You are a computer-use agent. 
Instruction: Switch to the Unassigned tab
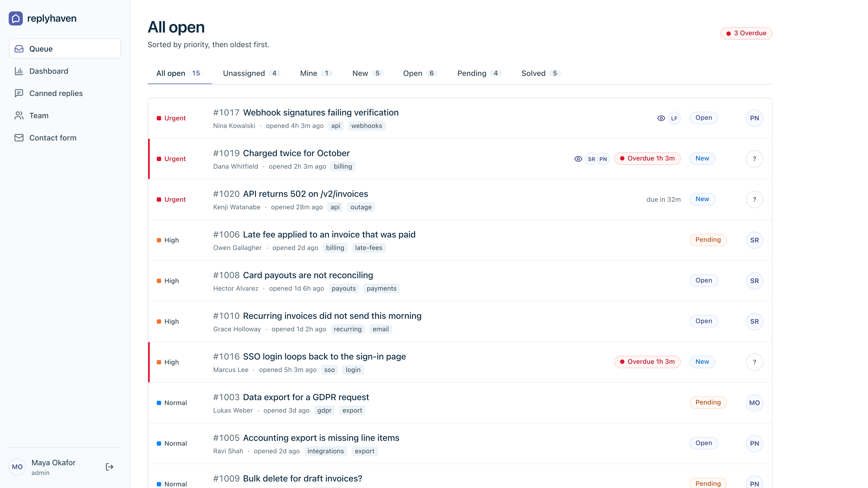click(251, 73)
